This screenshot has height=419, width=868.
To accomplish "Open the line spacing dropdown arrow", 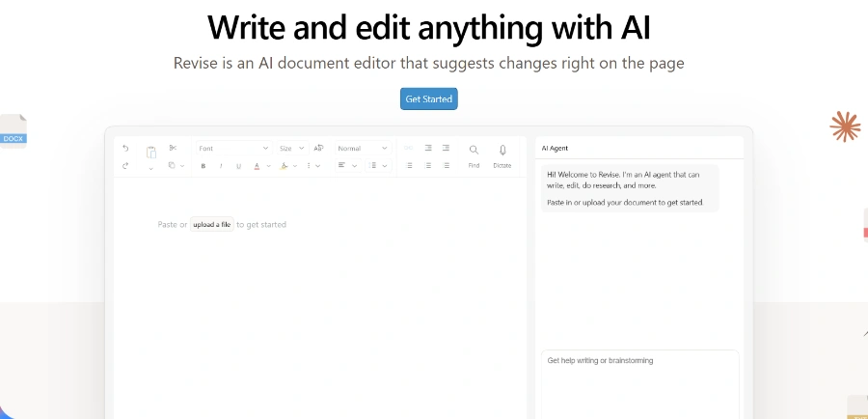I will coord(385,166).
